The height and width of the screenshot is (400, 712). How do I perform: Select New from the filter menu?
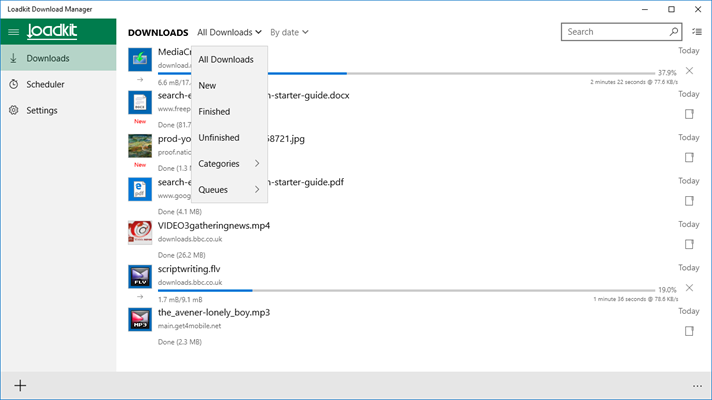pyautogui.click(x=229, y=85)
